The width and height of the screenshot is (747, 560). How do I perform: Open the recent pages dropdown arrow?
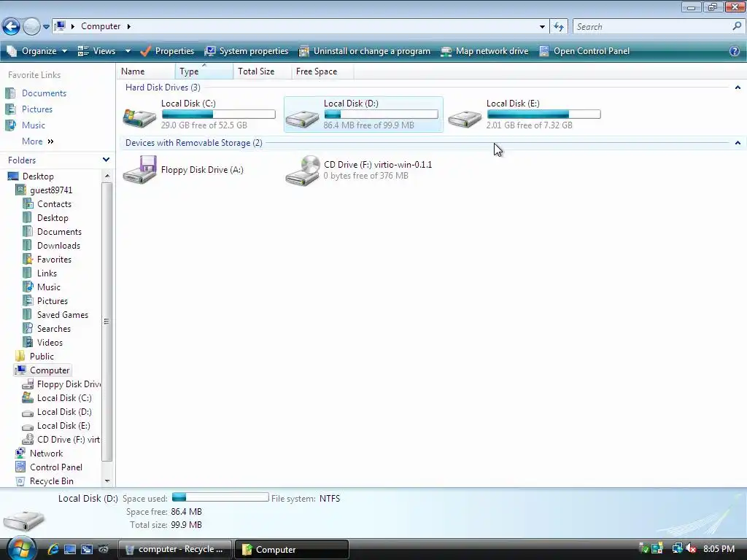click(46, 27)
